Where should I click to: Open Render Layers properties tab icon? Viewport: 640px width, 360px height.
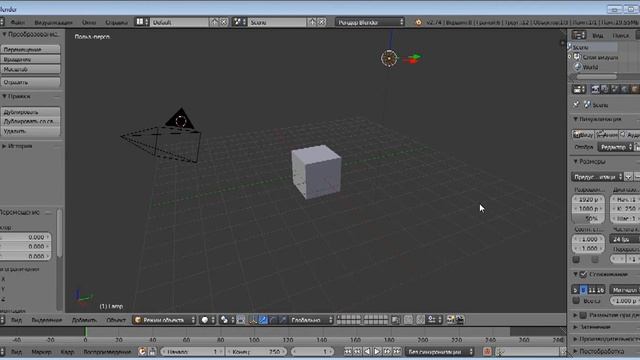605,89
